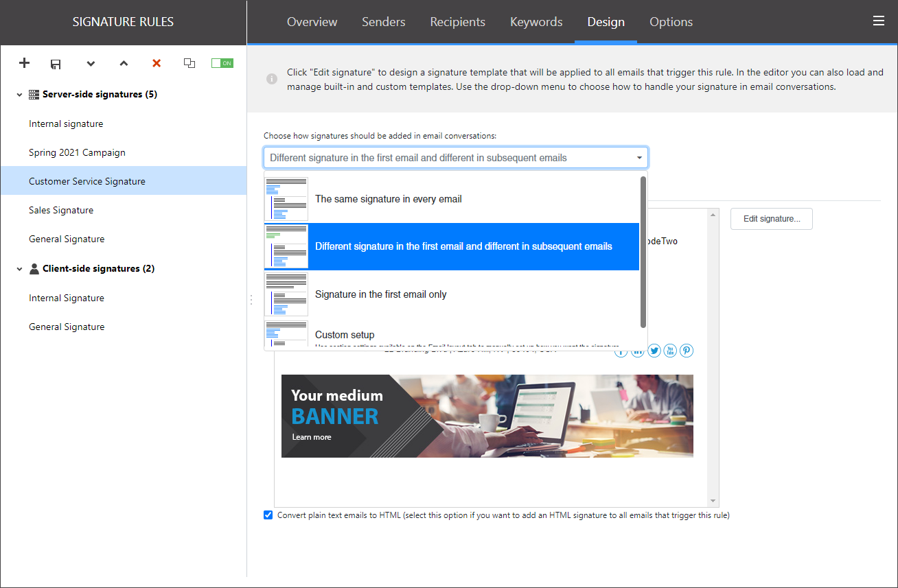This screenshot has width=898, height=588.
Task: Click the YouTube icon in the signature preview
Action: click(x=670, y=350)
